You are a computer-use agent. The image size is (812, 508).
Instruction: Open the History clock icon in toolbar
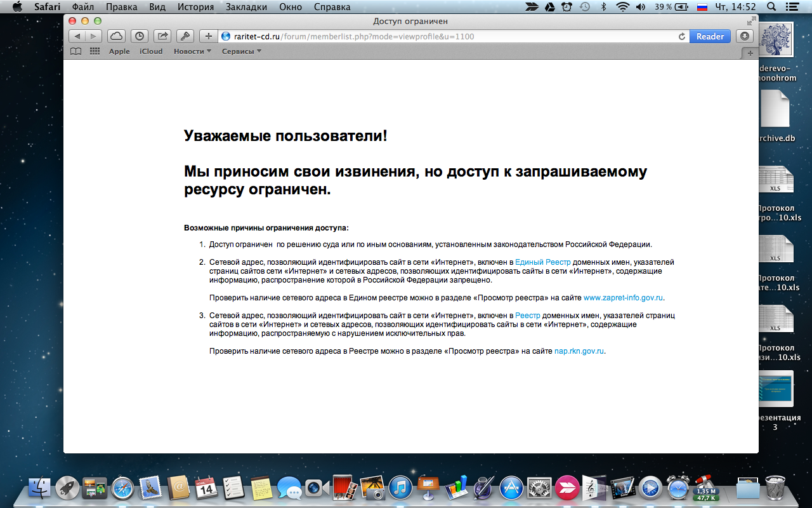click(x=140, y=36)
